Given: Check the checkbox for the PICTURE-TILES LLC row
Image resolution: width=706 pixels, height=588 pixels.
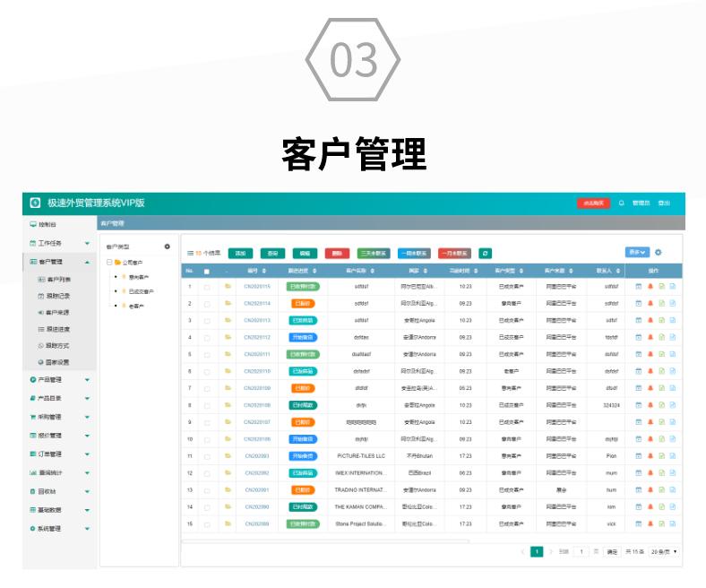Looking at the screenshot, I should [x=207, y=457].
